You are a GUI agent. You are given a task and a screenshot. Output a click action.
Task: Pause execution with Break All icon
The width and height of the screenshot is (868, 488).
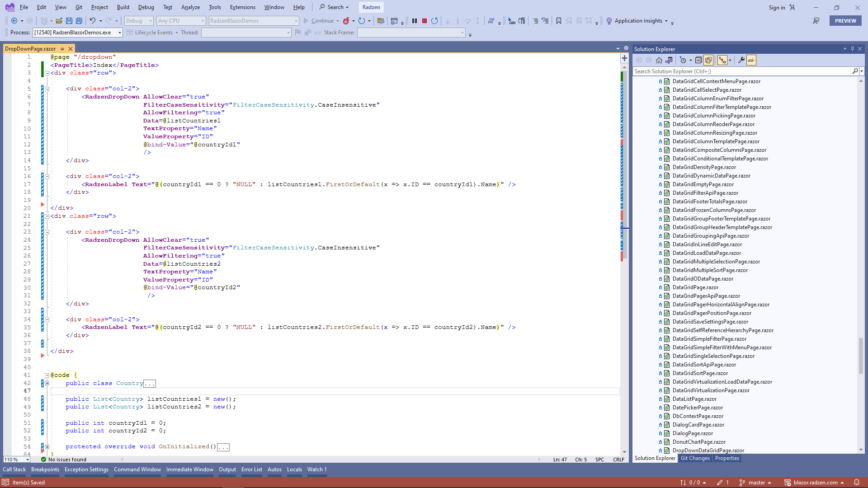(x=414, y=21)
